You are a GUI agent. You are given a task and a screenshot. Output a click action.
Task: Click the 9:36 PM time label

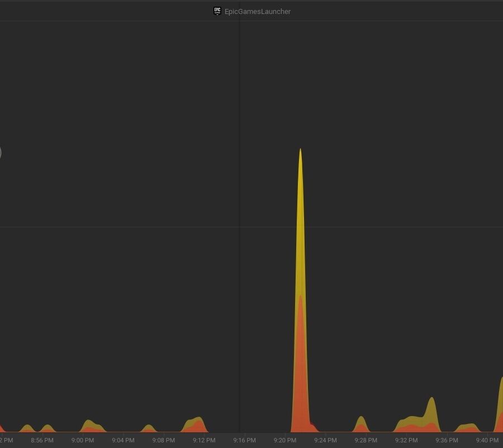click(447, 440)
